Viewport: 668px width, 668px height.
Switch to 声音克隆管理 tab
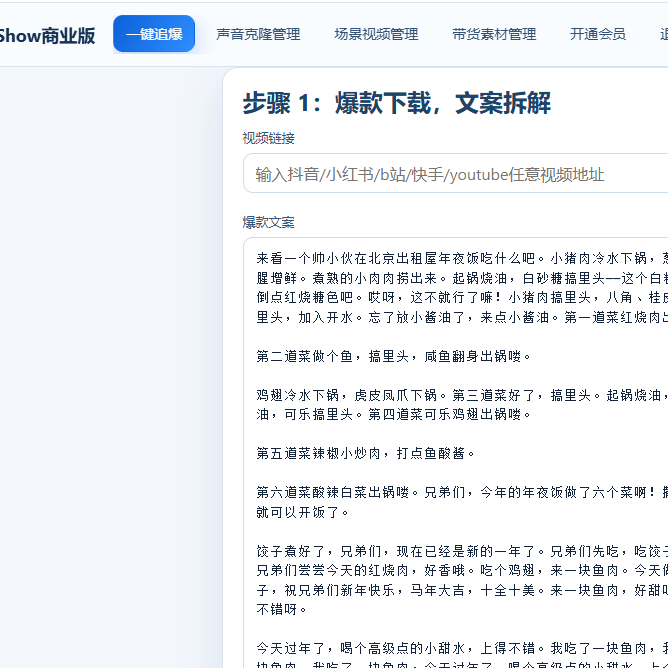click(x=258, y=34)
